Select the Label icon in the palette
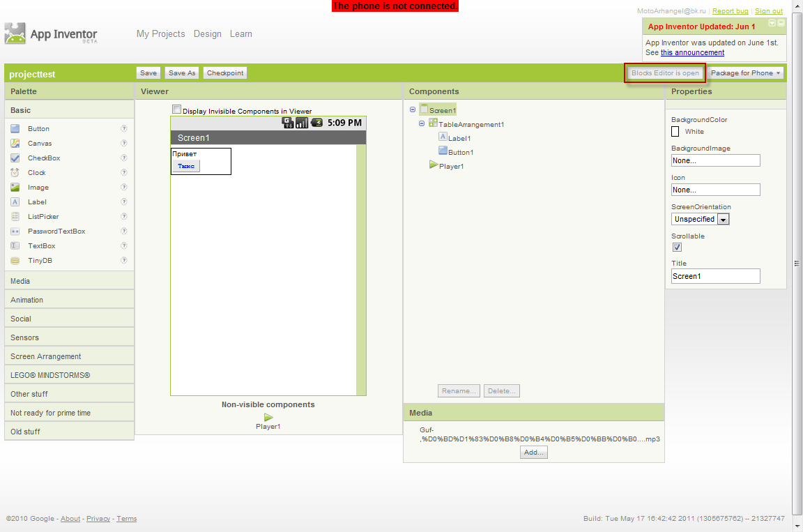The height and width of the screenshot is (532, 803). (15, 202)
